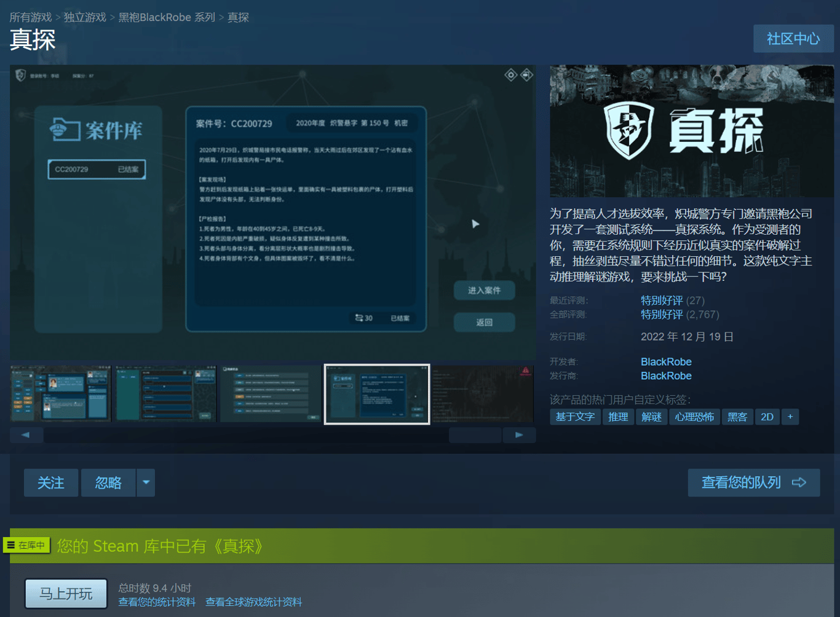Open 黑袍BlackRobe 系列 breadcrumb link
The height and width of the screenshot is (617, 840).
point(167,17)
